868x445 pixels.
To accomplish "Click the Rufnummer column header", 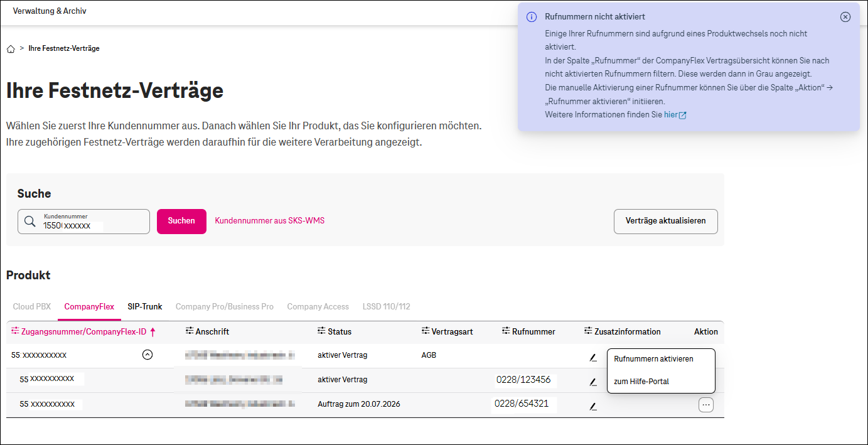I will 533,331.
